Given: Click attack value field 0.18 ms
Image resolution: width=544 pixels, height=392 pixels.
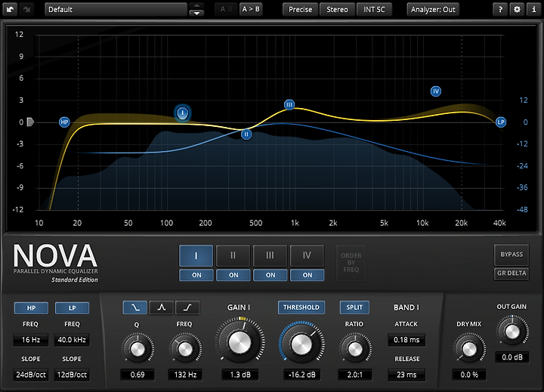Looking at the screenshot, I should (x=406, y=340).
